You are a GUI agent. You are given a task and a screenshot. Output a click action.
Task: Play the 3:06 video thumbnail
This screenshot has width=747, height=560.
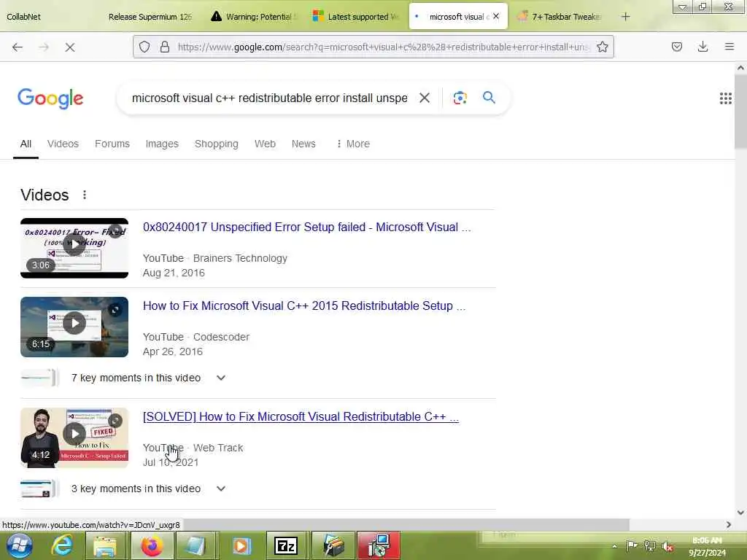click(74, 248)
